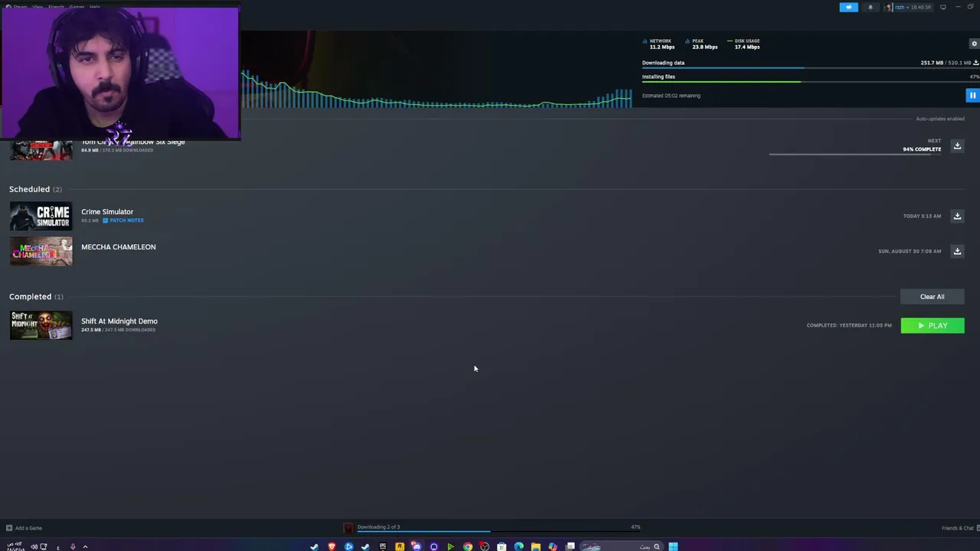
Task: Click the Rainbow Six Siege 94% complete bar
Action: (x=855, y=154)
